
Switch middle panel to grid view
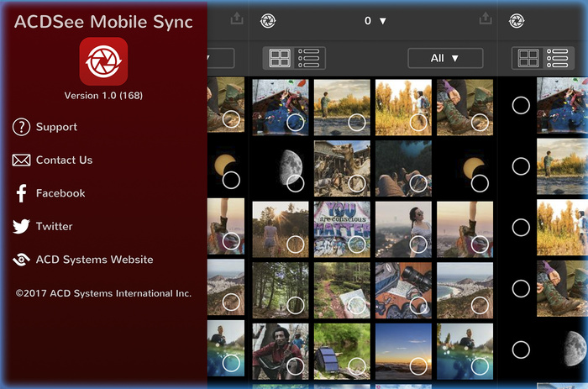[x=280, y=58]
